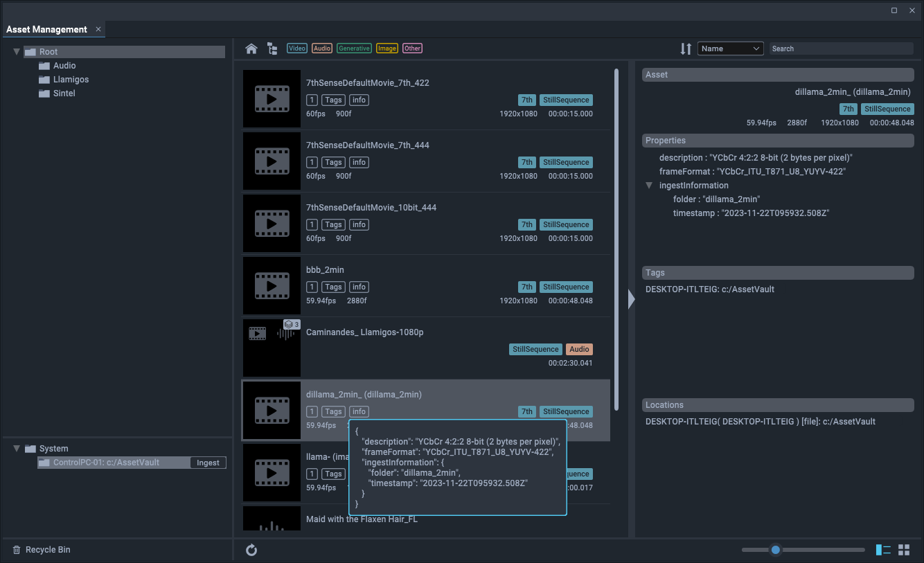Click the Properties section header

pos(778,141)
